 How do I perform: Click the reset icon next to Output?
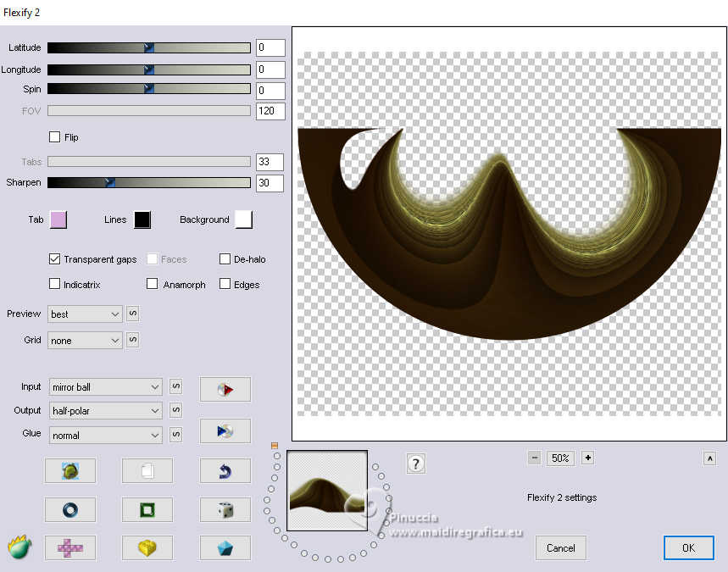[176, 410]
